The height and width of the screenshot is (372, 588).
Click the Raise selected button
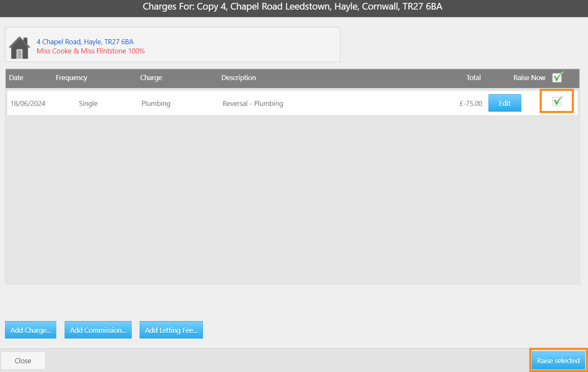[558, 360]
